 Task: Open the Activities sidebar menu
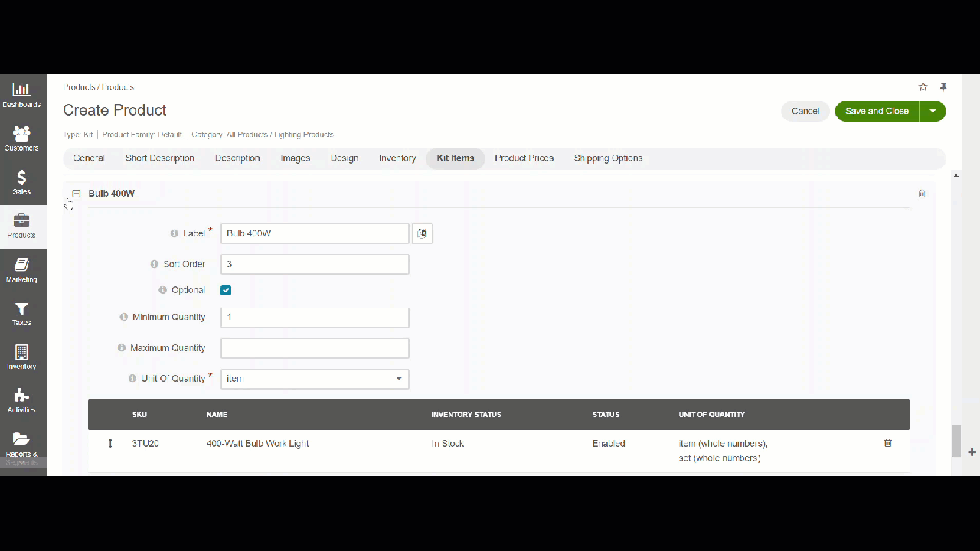pyautogui.click(x=21, y=401)
